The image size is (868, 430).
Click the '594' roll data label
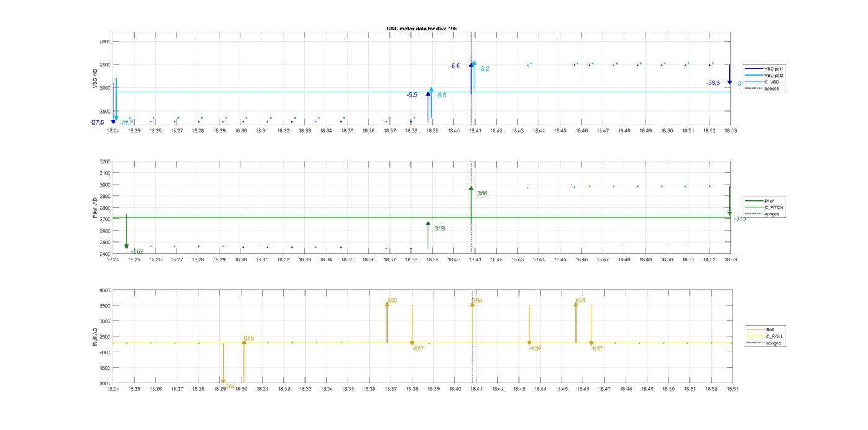tap(477, 301)
